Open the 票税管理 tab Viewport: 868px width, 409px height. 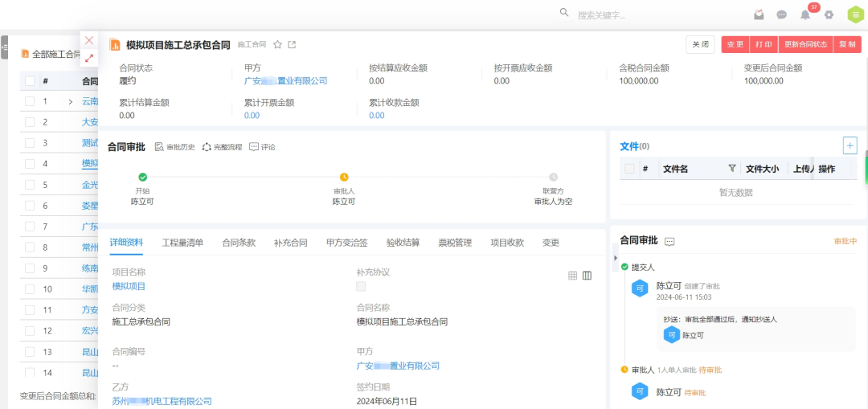[x=454, y=243]
